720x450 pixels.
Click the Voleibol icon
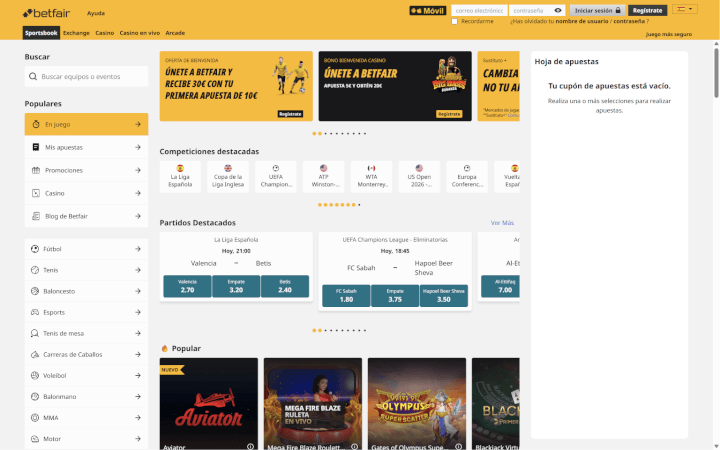35,376
